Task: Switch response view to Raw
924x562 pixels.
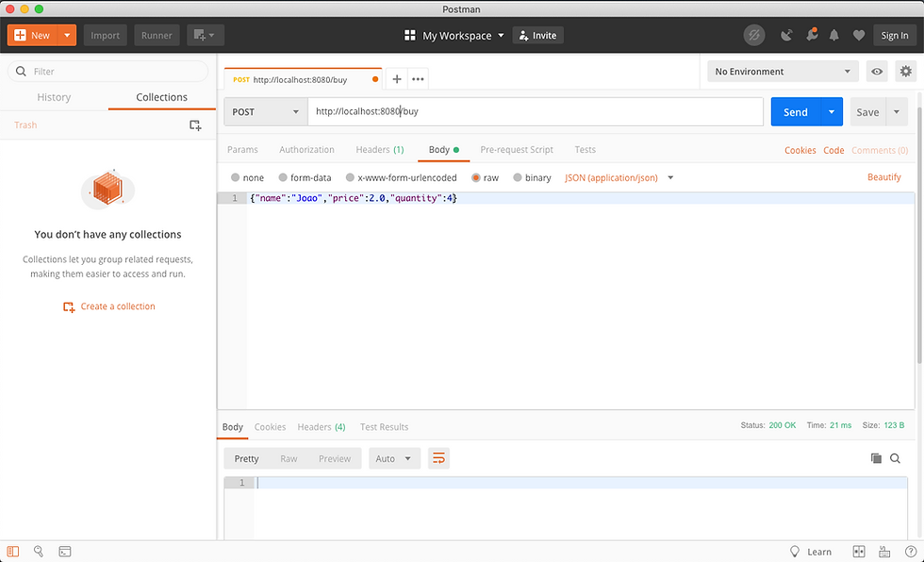Action: tap(289, 458)
